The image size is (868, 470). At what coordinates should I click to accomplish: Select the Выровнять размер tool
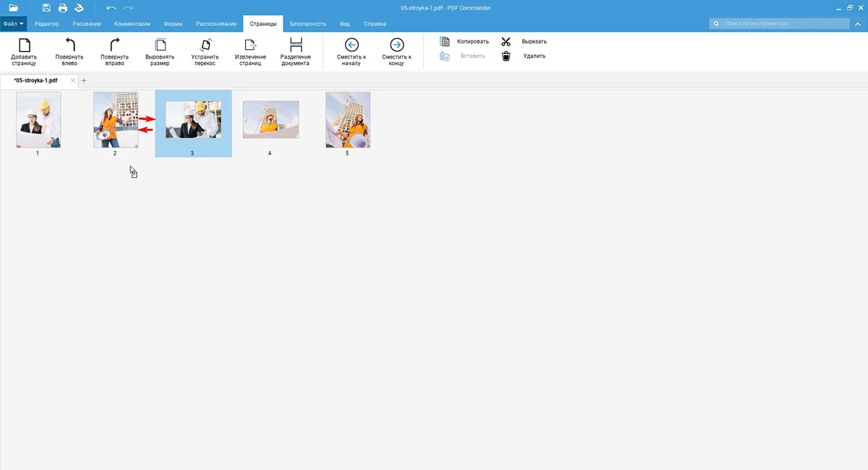tap(159, 46)
